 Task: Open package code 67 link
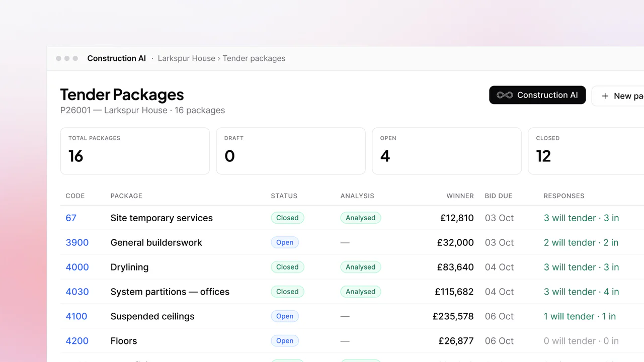tap(71, 218)
